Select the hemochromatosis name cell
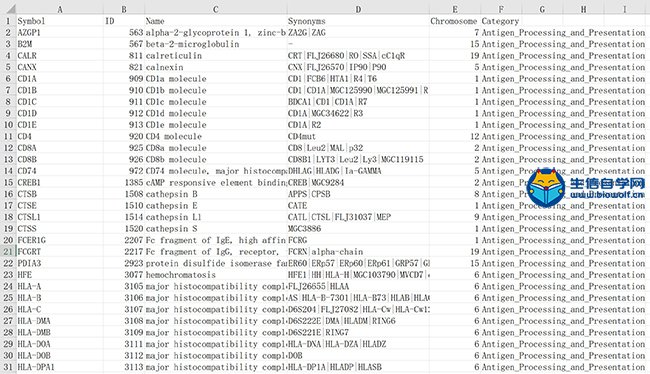The width and height of the screenshot is (650, 374). tap(216, 275)
